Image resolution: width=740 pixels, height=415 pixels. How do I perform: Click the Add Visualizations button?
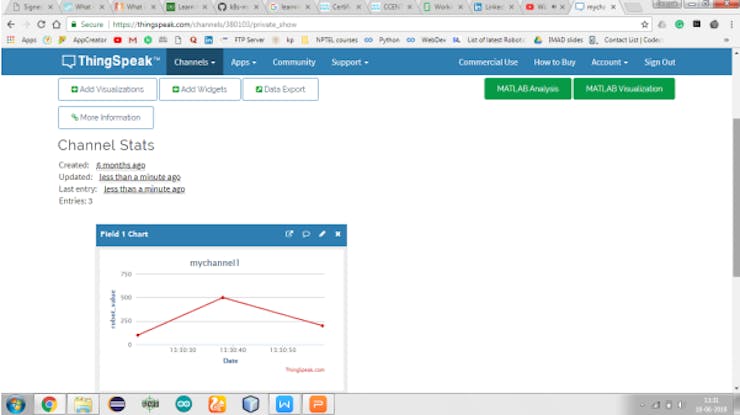click(x=108, y=89)
